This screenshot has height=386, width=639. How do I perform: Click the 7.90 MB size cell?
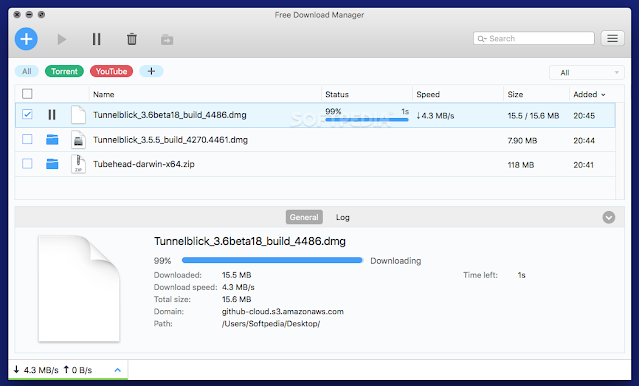(x=522, y=141)
